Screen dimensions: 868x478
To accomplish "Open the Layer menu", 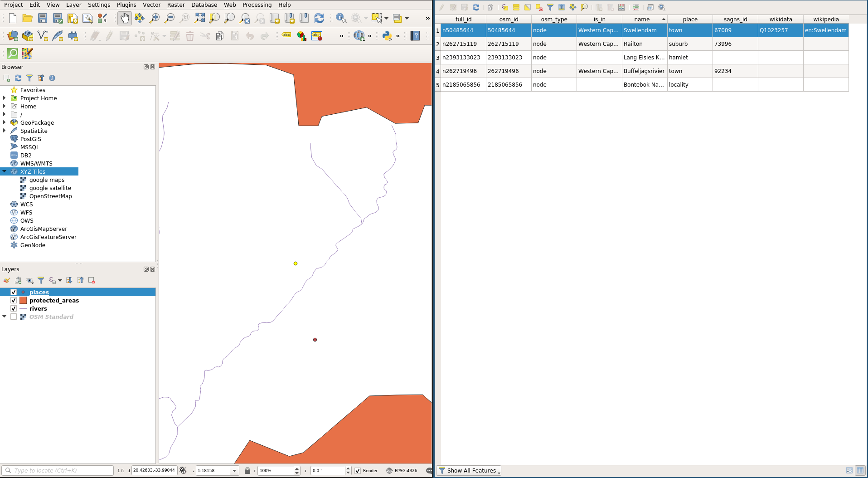I will (x=73, y=5).
